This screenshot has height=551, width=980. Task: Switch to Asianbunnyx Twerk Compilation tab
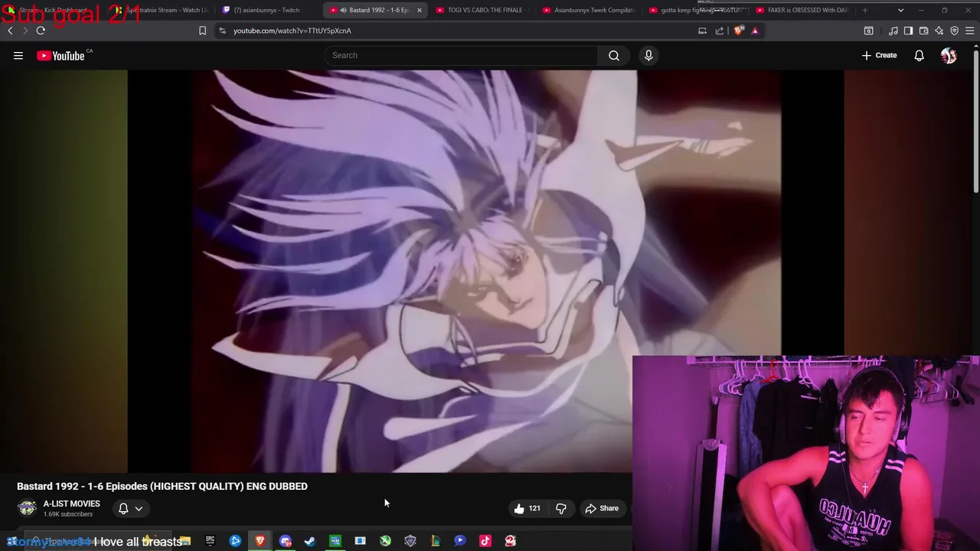(x=590, y=10)
